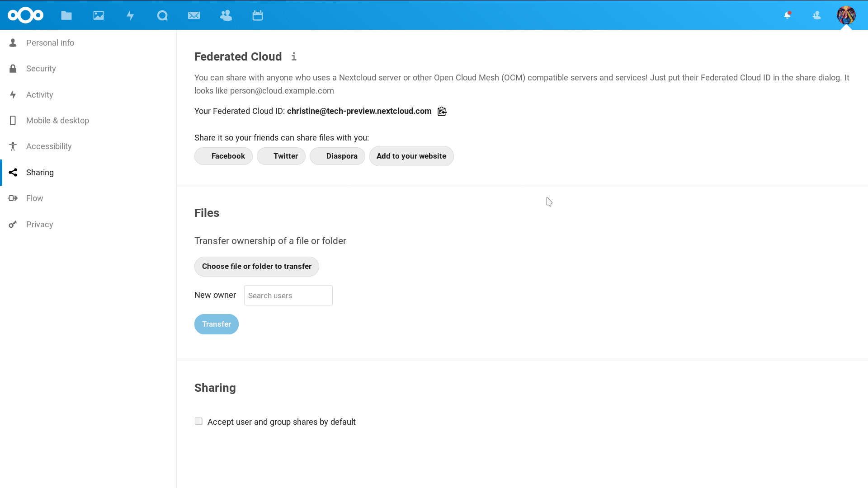Open the Files app folder icon
The height and width of the screenshot is (488, 868).
66,15
